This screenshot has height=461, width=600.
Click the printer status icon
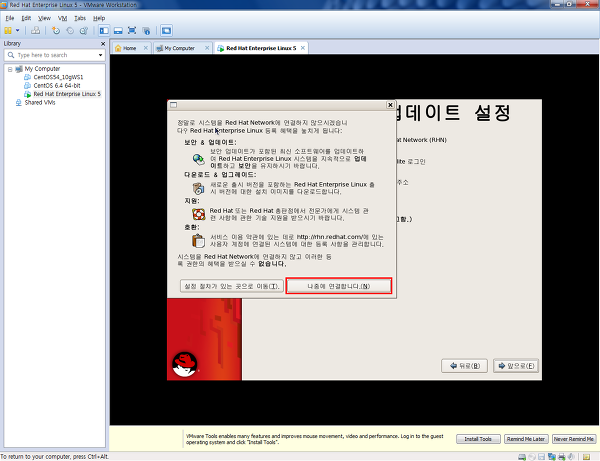pyautogui.click(x=562, y=457)
